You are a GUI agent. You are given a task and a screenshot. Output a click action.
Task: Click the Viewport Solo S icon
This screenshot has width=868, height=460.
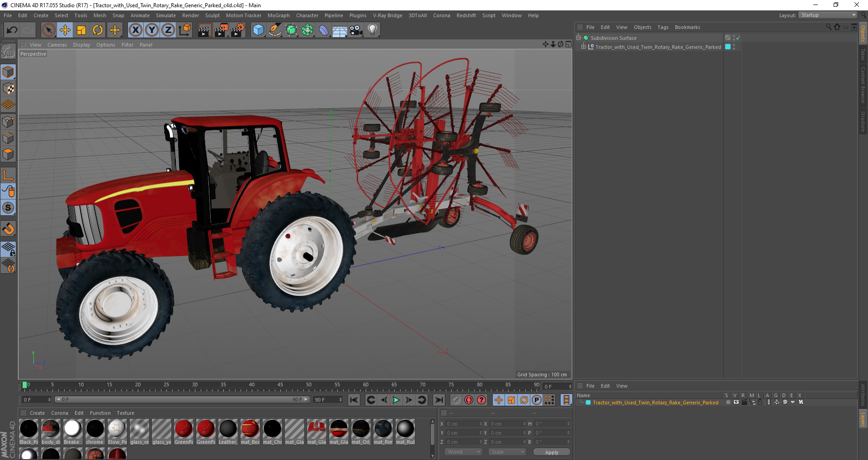coord(8,208)
